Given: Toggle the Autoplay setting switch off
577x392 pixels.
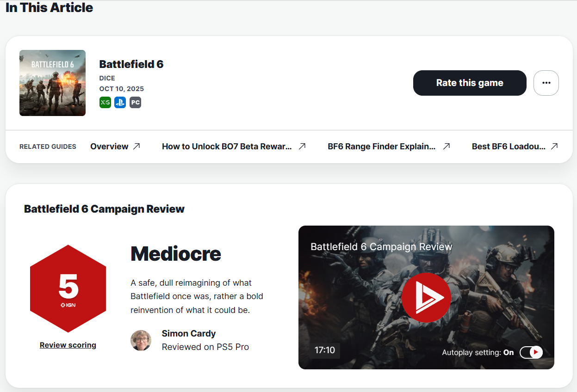Looking at the screenshot, I should pyautogui.click(x=531, y=352).
